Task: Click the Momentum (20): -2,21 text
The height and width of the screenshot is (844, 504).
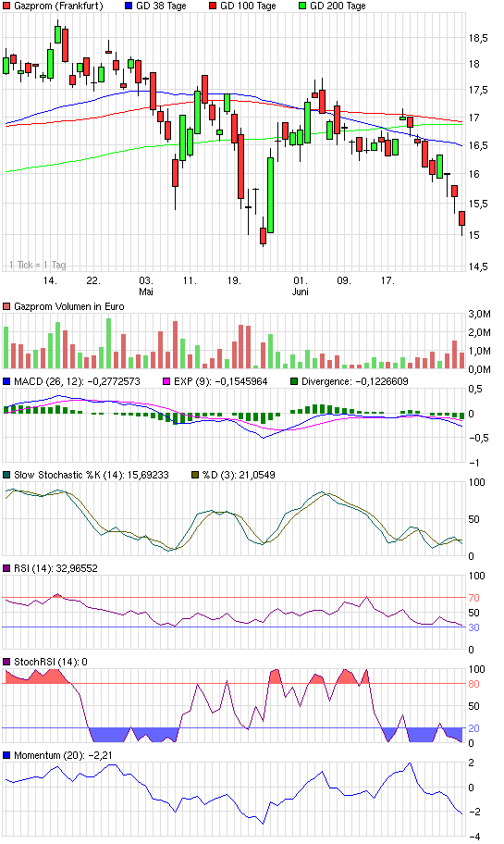Action: (x=64, y=756)
